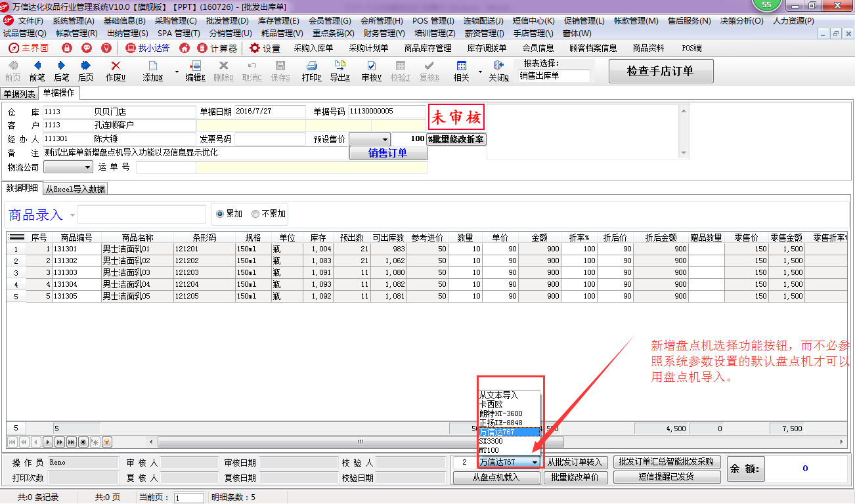This screenshot has width=855, height=504.
Task: Click the 从盘点机载入 button
Action: click(x=496, y=477)
